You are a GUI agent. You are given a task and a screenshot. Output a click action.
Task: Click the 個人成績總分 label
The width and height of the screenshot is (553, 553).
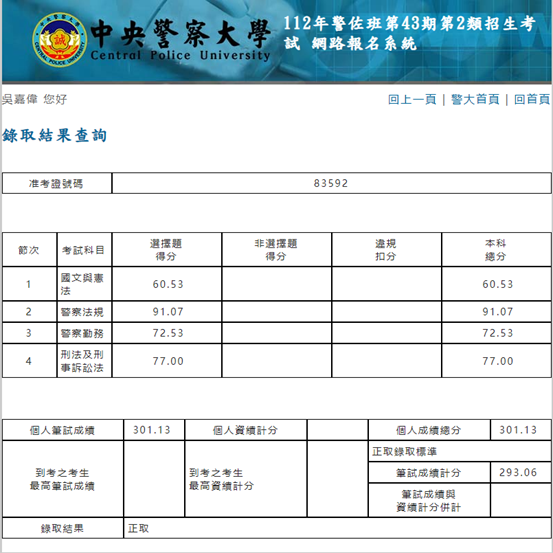429,430
